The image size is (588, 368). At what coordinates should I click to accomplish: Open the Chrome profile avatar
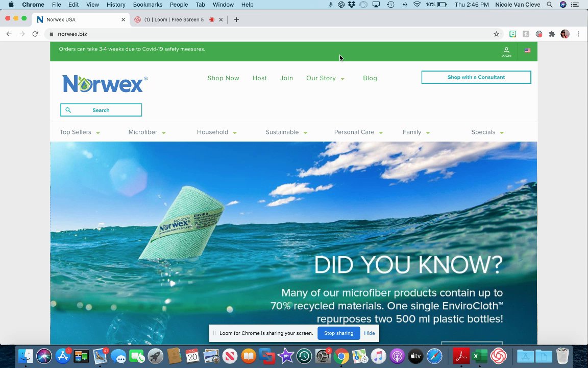click(565, 34)
